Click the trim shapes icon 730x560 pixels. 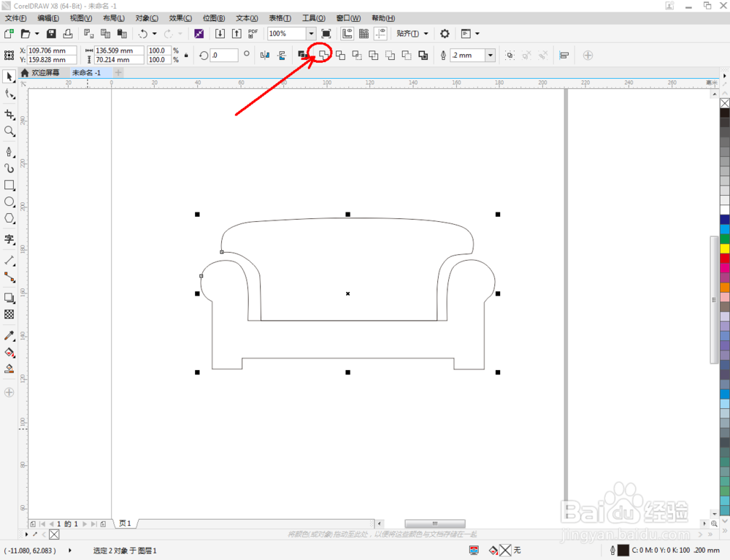click(x=340, y=55)
